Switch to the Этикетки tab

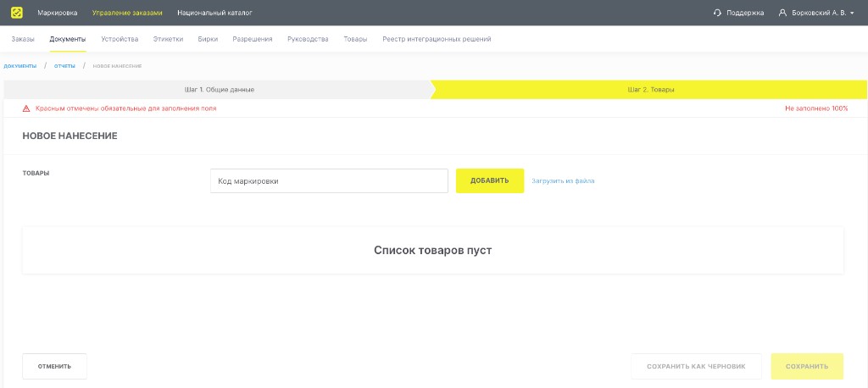click(x=168, y=39)
